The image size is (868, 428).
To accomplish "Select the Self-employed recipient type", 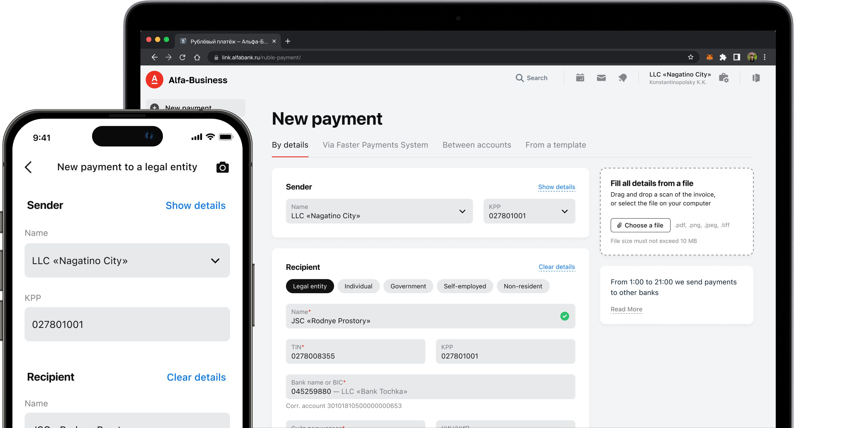I will pyautogui.click(x=465, y=286).
